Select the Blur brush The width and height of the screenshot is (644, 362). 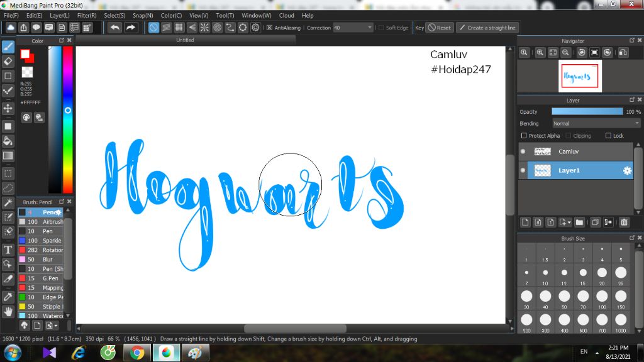click(x=41, y=260)
